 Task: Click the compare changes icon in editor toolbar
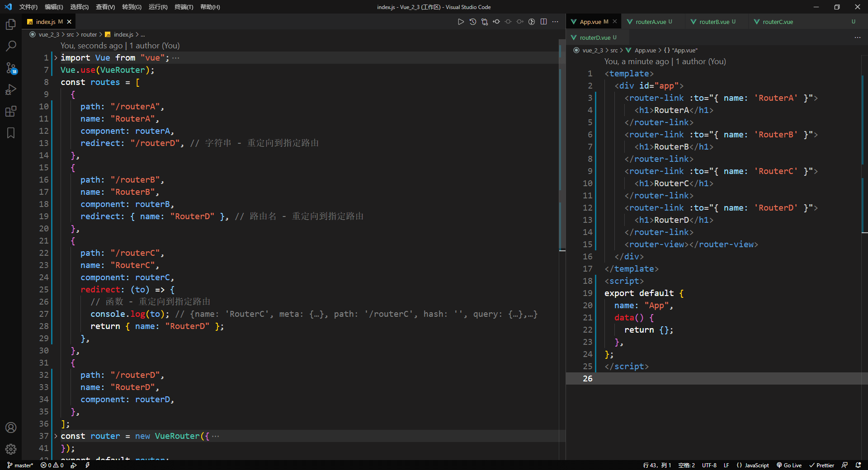[x=485, y=22]
